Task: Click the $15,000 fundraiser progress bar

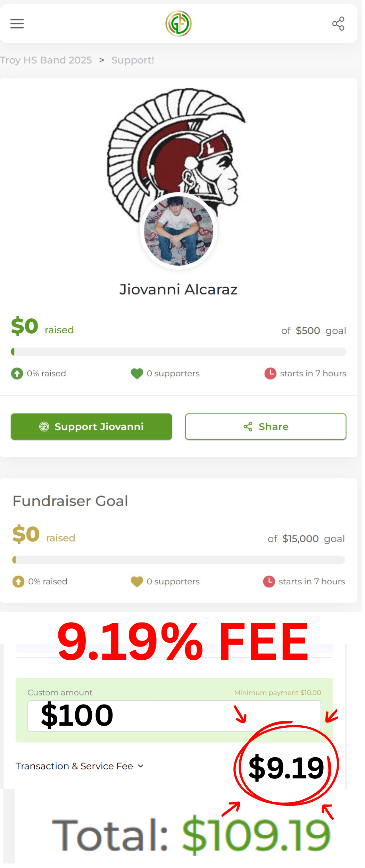Action: (179, 560)
